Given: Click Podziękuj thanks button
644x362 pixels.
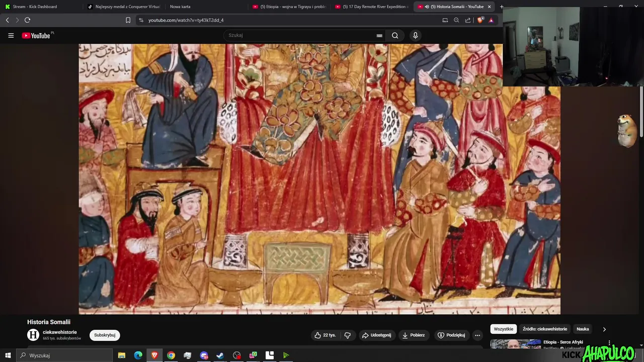Looking at the screenshot, I should 451,335.
